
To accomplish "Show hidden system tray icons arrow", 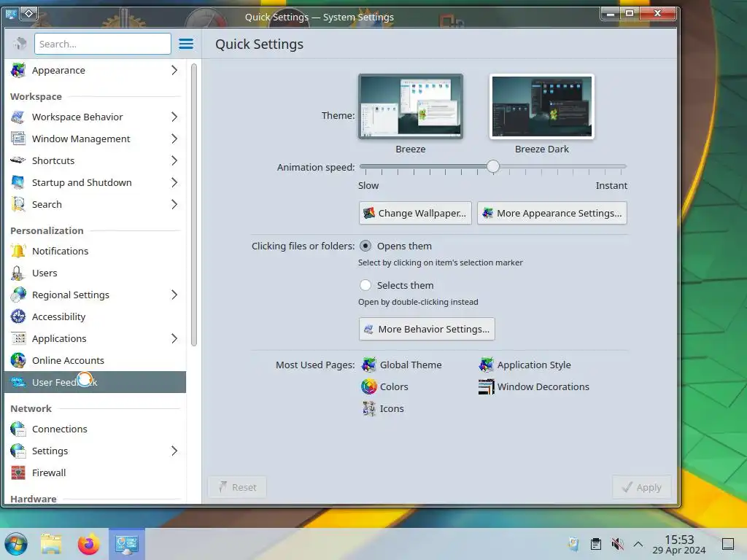I will point(638,544).
